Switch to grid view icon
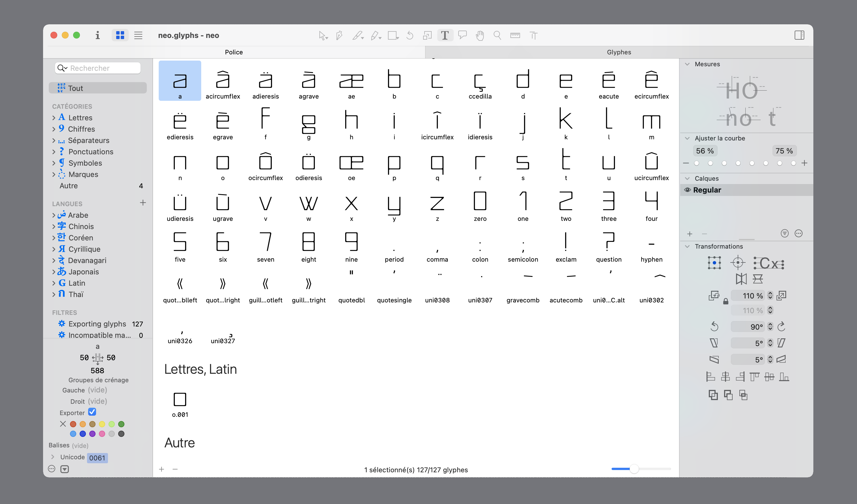This screenshot has height=504, width=857. coord(120,35)
